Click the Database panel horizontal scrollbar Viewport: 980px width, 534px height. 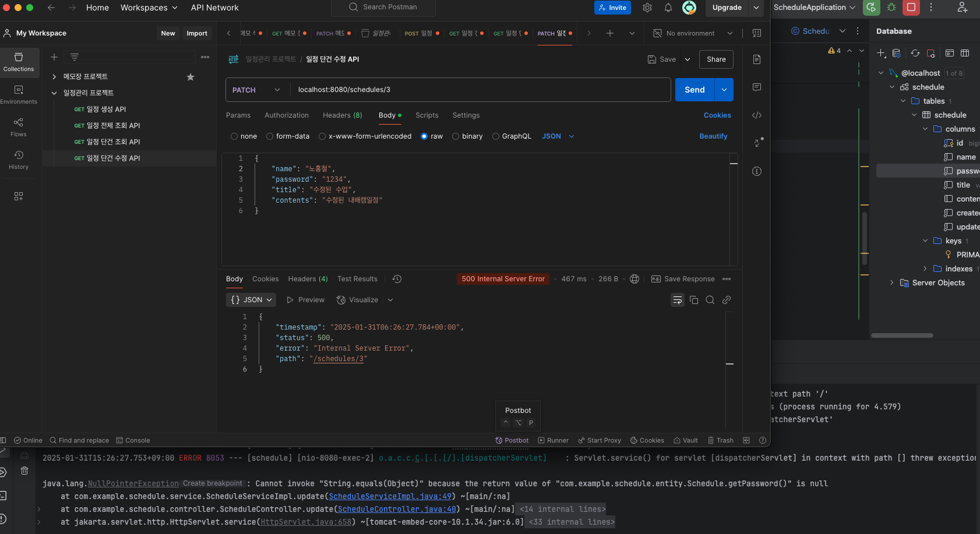(x=902, y=335)
